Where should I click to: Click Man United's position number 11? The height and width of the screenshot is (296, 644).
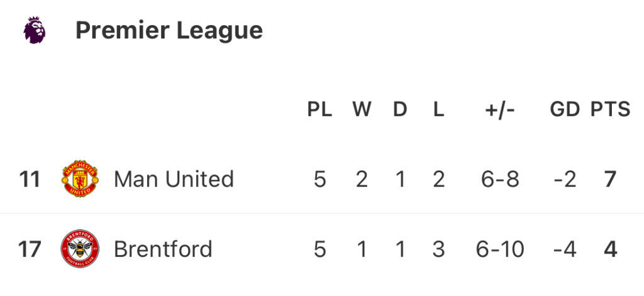tap(30, 179)
